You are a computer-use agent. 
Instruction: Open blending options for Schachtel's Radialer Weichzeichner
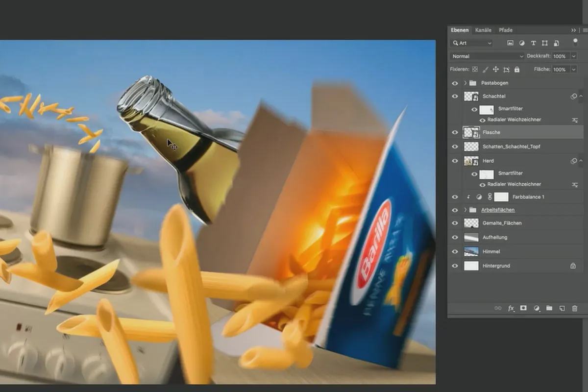(575, 120)
